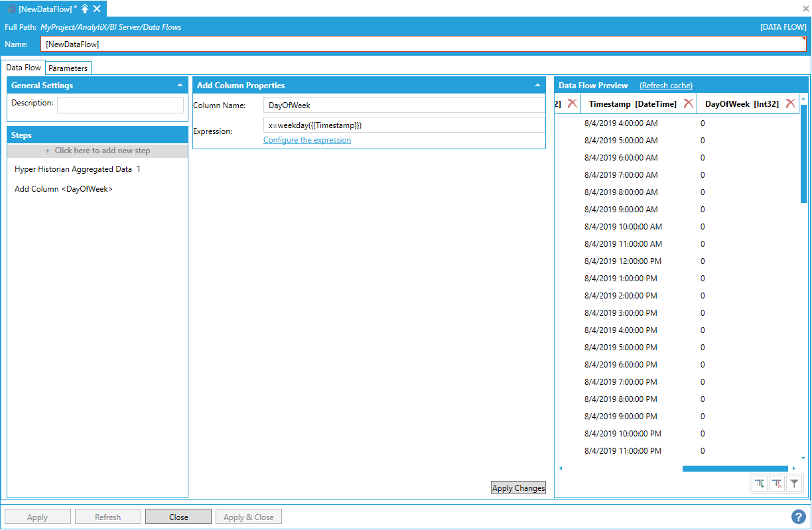The width and height of the screenshot is (812, 530).
Task: Remove the DayOfWeek column via red X
Action: (790, 103)
